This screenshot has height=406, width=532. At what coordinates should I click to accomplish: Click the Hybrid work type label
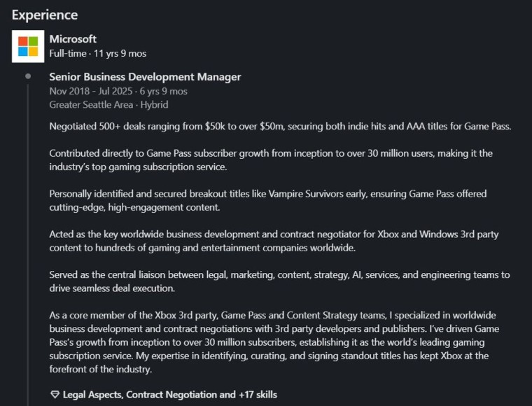[x=155, y=104]
